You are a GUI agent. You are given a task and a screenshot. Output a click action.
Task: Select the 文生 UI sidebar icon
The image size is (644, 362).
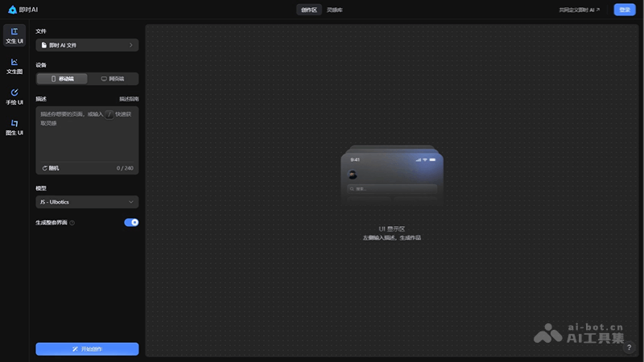point(14,32)
